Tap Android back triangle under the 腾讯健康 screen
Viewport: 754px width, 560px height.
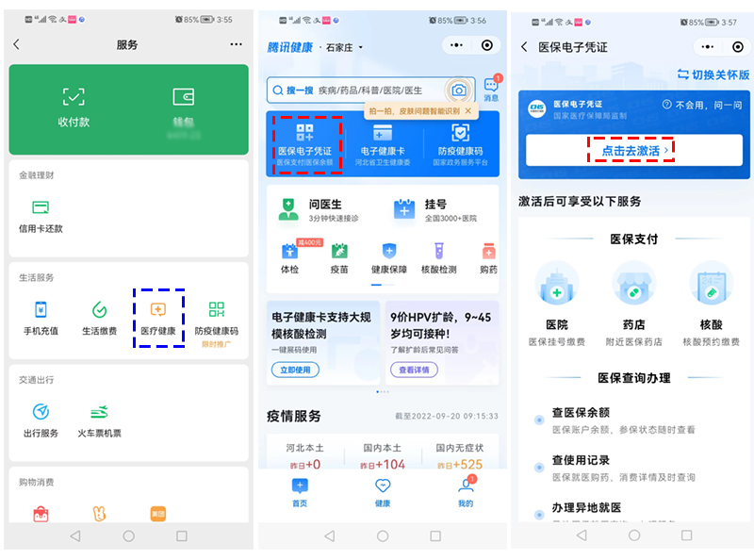(x=329, y=535)
